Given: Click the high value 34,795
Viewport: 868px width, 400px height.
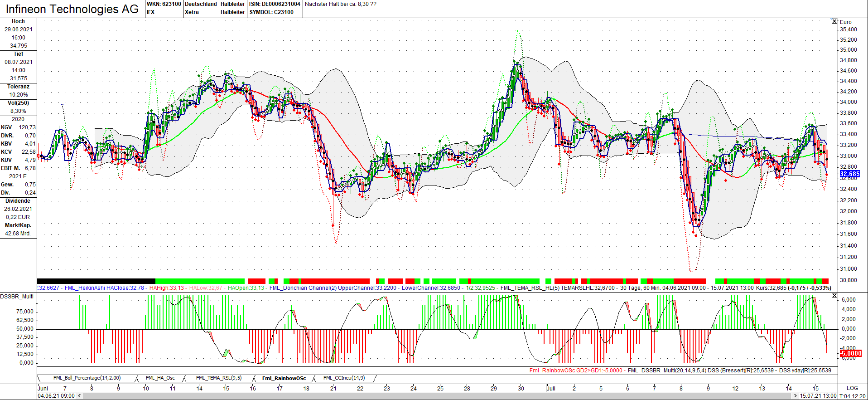Looking at the screenshot, I should 19,46.
